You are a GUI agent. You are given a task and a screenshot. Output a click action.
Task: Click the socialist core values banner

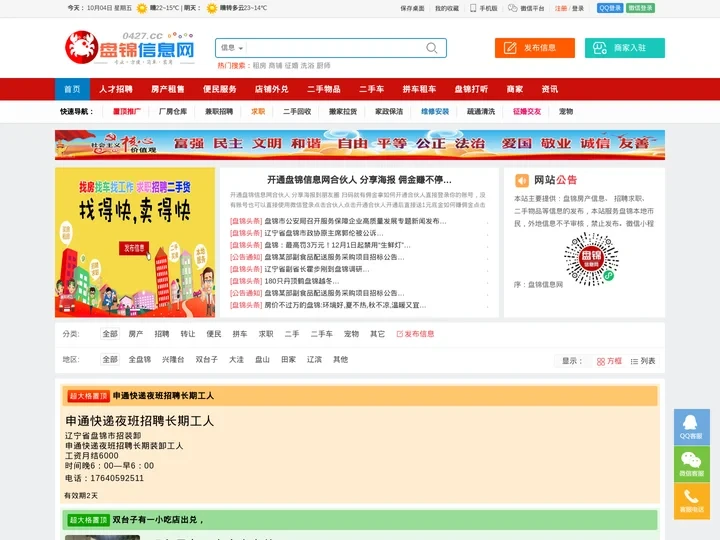point(360,145)
